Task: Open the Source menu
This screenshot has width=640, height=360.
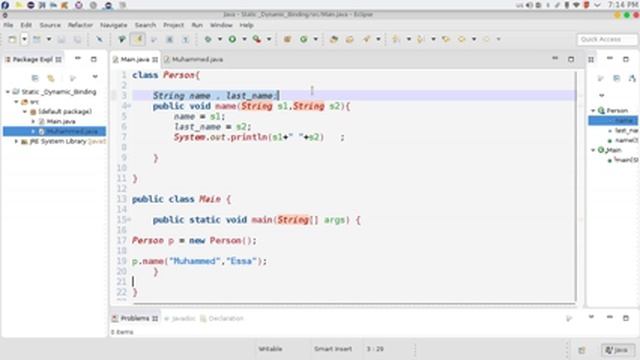Action: point(50,25)
